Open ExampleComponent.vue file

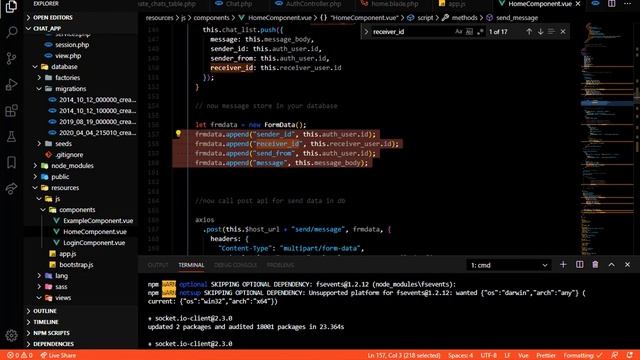click(x=98, y=221)
